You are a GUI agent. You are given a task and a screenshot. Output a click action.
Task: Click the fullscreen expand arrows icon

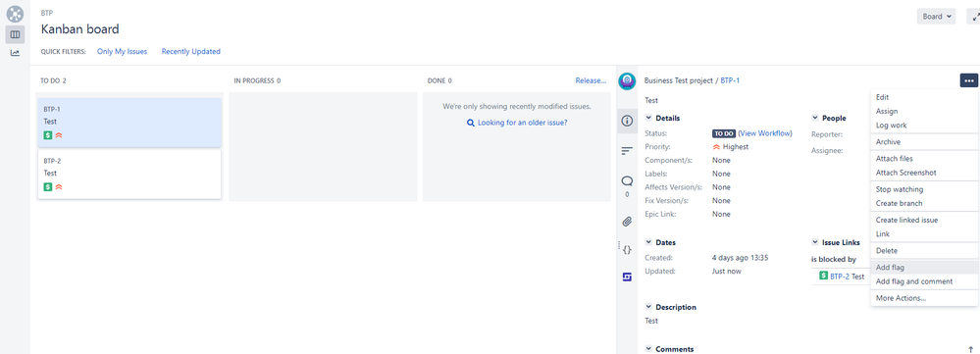coord(975,17)
